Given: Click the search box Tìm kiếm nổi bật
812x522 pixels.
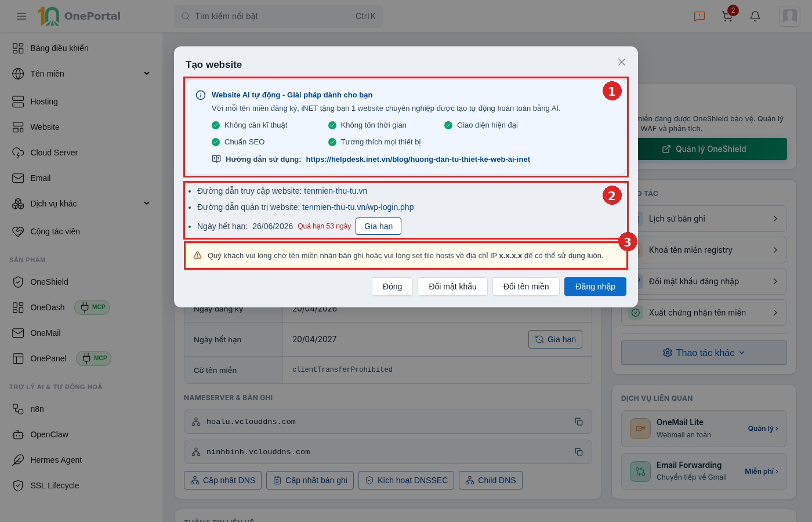Looking at the screenshot, I should [278, 16].
